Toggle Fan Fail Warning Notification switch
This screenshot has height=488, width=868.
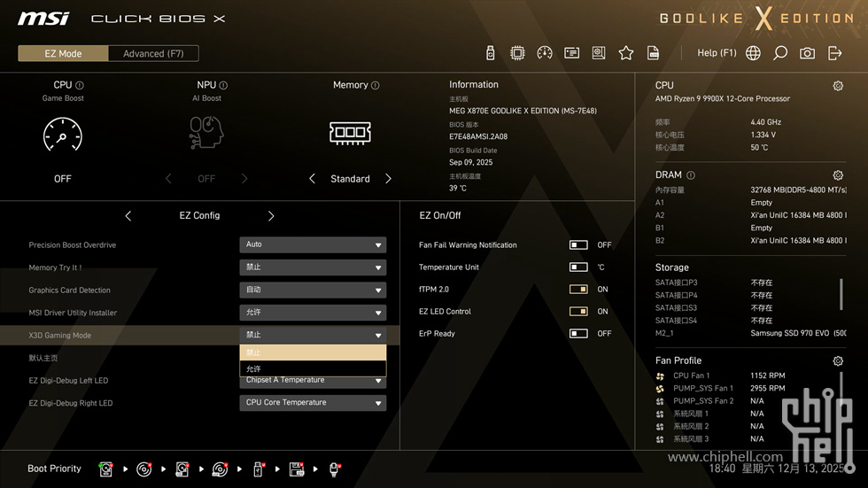(x=578, y=245)
